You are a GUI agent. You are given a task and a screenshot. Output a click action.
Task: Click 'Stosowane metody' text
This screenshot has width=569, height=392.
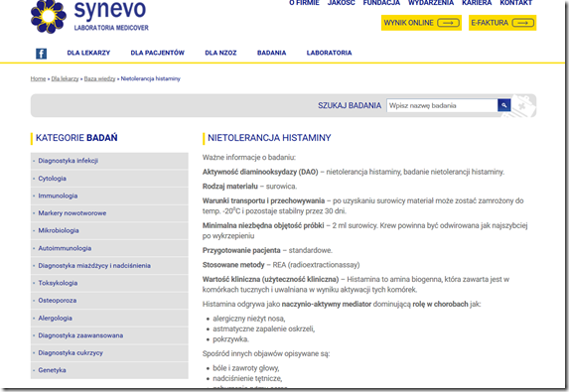click(x=233, y=265)
